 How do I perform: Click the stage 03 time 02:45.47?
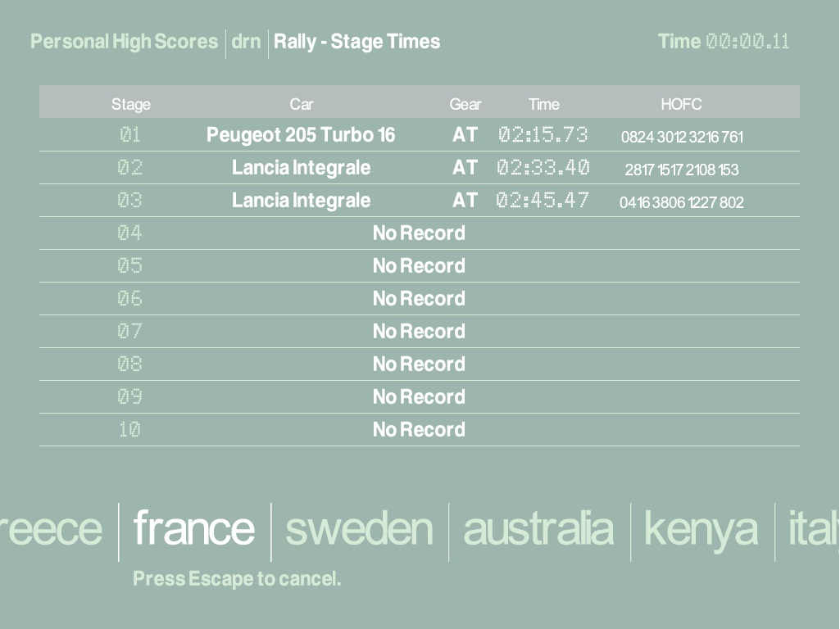point(543,201)
